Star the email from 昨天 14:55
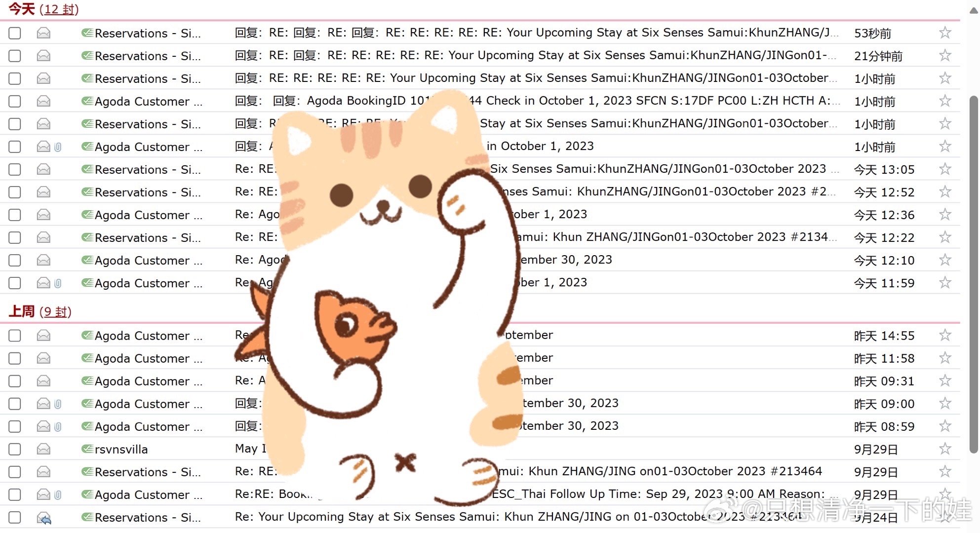 (945, 335)
